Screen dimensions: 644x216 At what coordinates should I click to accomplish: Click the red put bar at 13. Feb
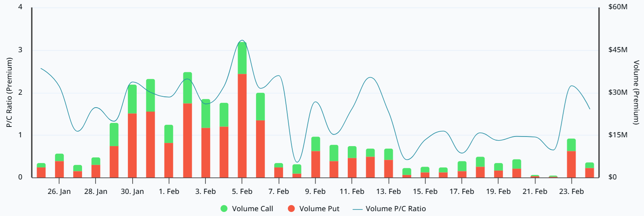click(x=388, y=169)
